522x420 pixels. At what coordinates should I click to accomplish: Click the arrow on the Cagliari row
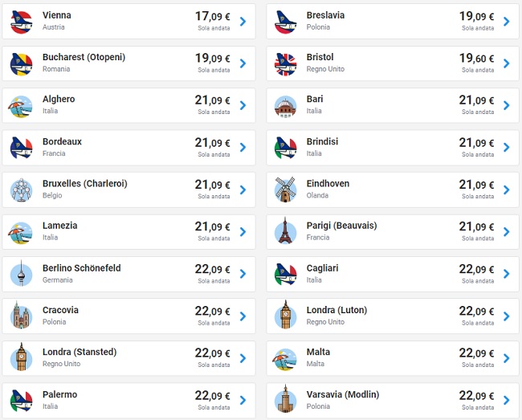coord(506,274)
